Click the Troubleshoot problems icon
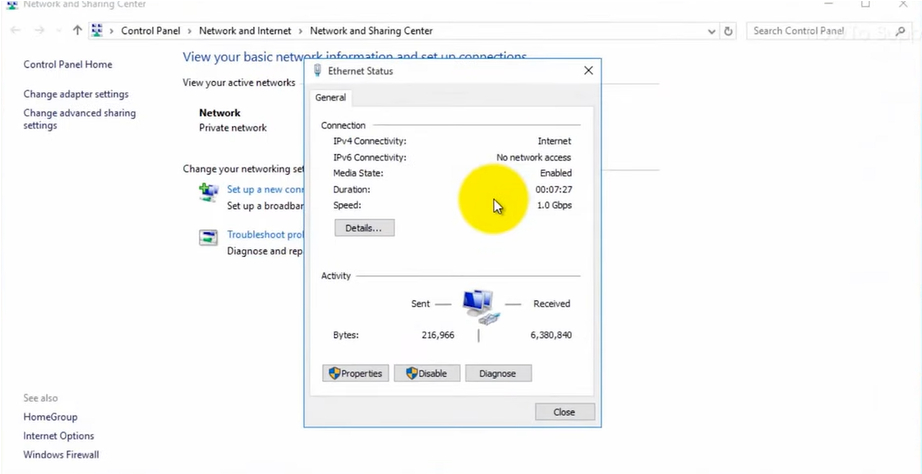This screenshot has height=474, width=922. point(208,237)
